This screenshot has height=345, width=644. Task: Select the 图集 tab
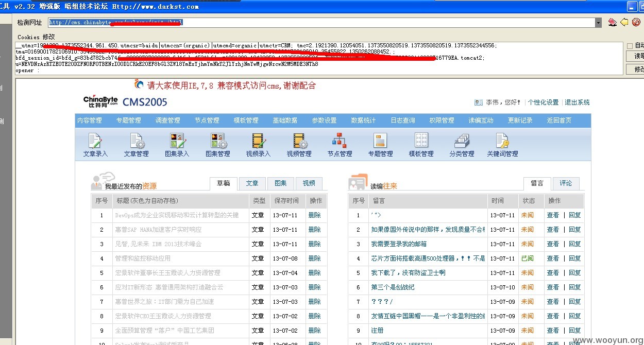coord(281,183)
